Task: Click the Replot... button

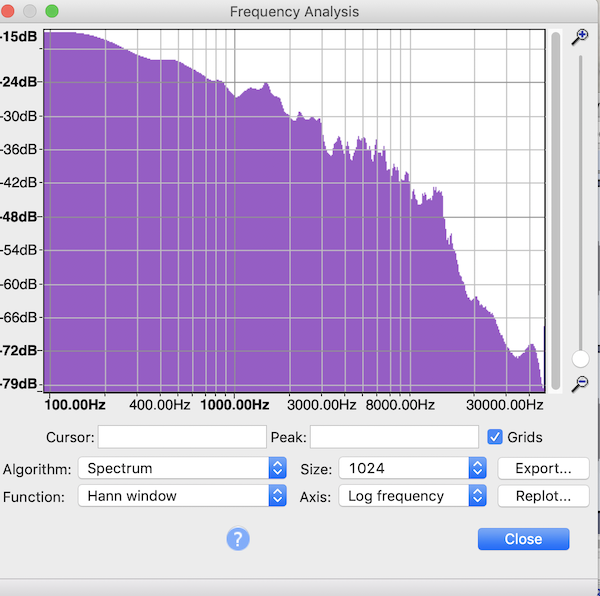Action: pos(543,496)
